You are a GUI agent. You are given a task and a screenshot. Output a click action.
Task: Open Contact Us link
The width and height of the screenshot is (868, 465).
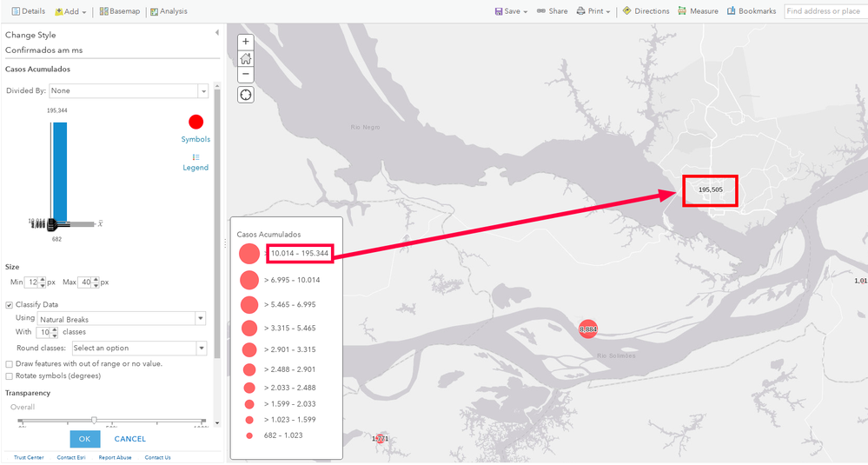coord(158,458)
